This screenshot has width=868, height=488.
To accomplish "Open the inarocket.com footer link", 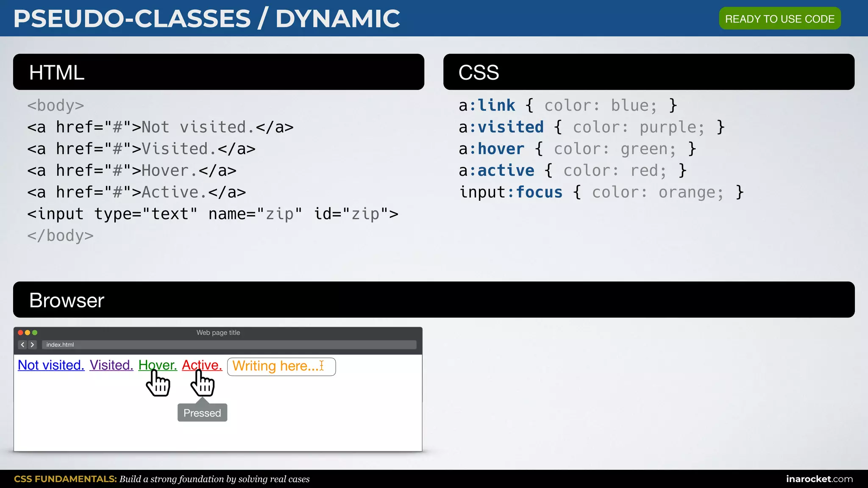I will point(819,479).
